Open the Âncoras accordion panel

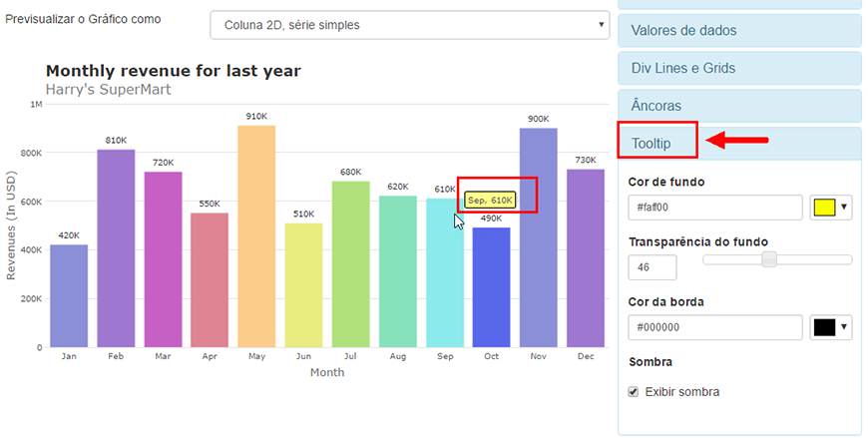(739, 106)
